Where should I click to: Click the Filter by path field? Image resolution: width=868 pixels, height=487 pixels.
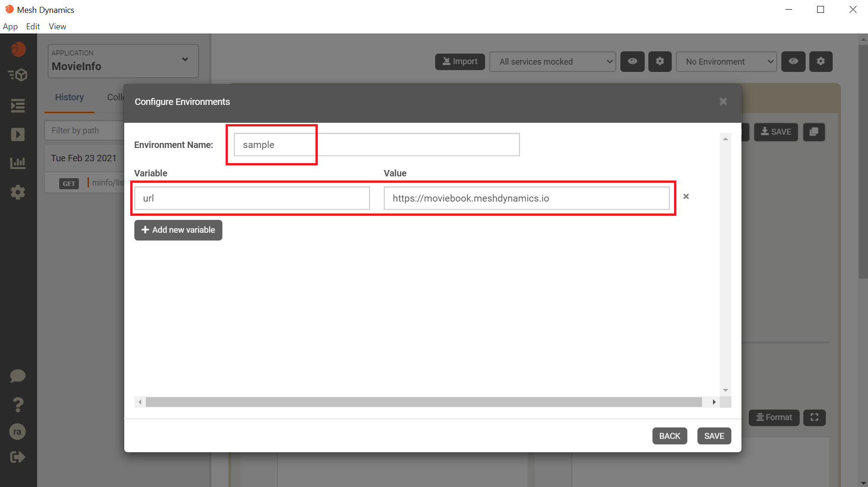point(84,131)
